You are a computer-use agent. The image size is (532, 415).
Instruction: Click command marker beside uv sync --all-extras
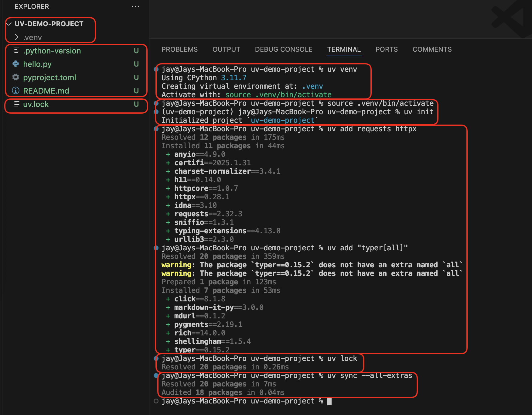(x=156, y=376)
